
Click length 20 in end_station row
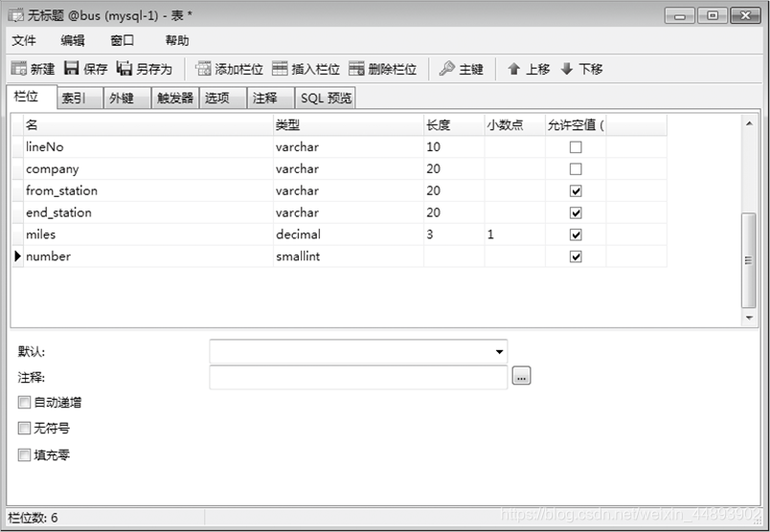[x=454, y=212]
